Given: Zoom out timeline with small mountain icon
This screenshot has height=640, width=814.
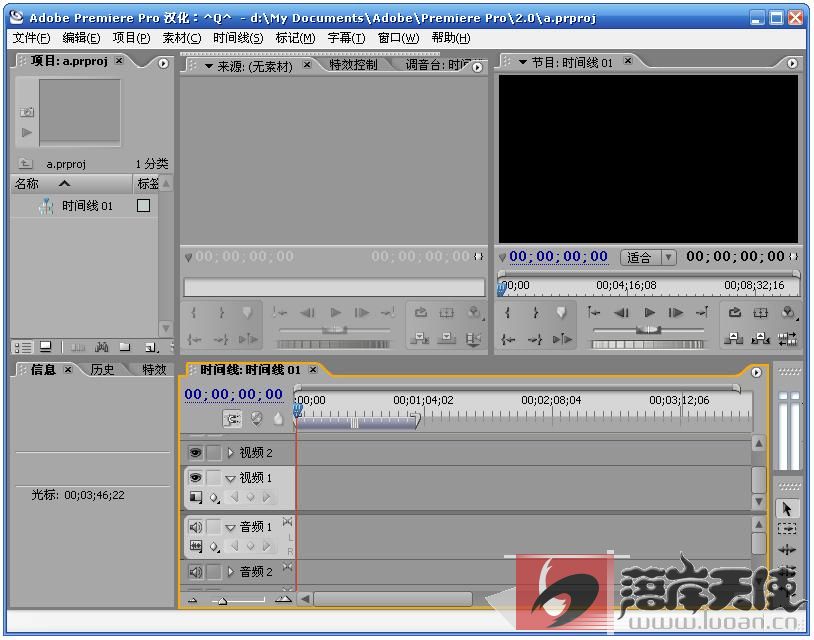Looking at the screenshot, I should [193, 600].
